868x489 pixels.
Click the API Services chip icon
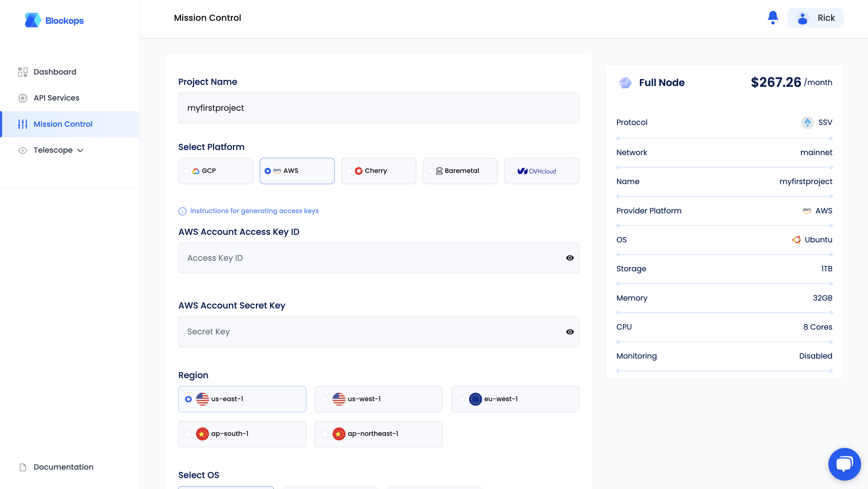[x=23, y=98]
